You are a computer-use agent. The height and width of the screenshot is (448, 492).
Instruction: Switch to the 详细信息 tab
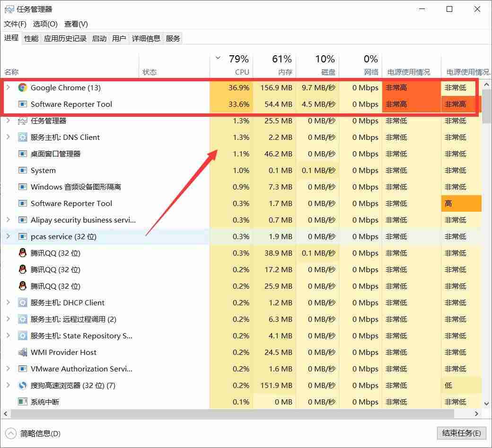tap(146, 39)
